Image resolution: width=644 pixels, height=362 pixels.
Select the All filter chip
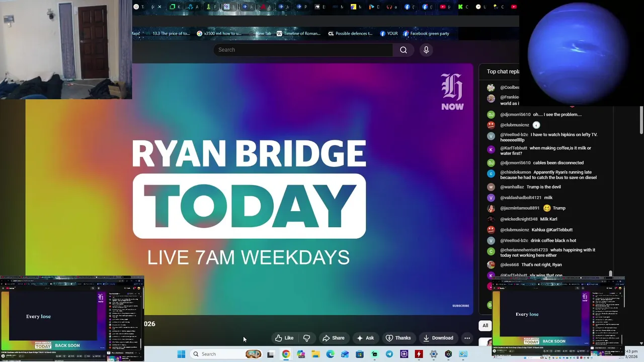[485, 325]
